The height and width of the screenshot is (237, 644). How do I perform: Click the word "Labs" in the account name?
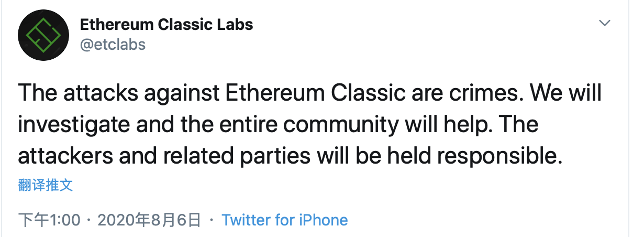coord(236,24)
